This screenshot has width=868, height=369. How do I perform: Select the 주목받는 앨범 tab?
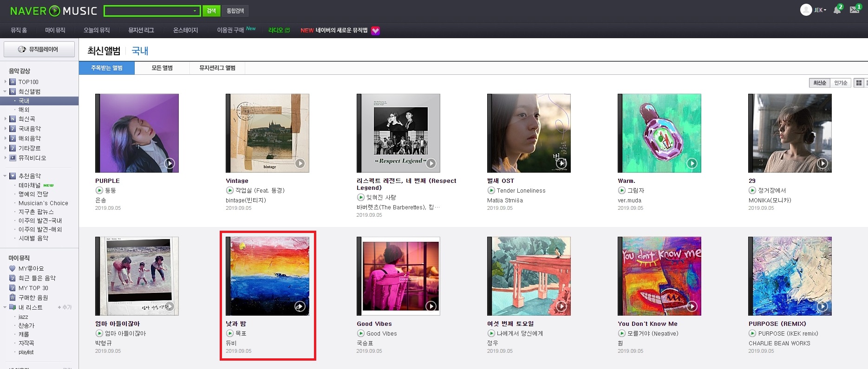[107, 68]
